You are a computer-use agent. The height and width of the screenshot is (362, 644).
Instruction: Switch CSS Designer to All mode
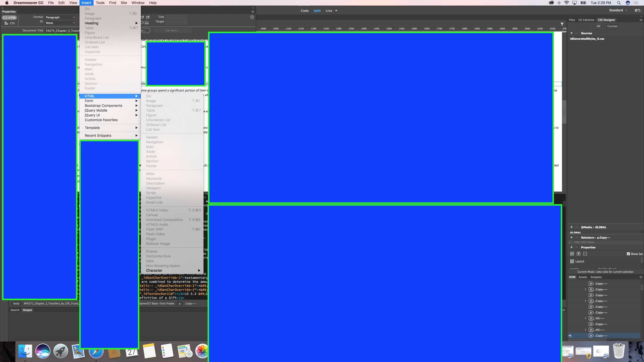click(598, 26)
